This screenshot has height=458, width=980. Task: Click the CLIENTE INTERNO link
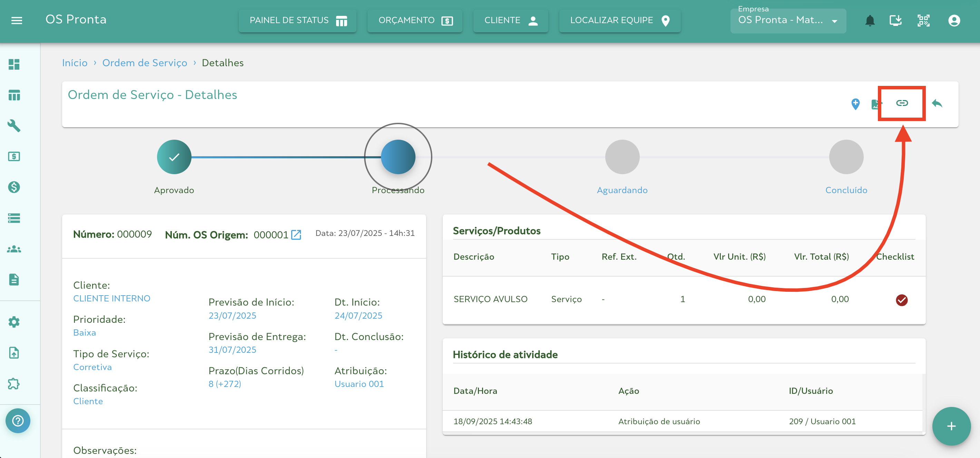pyautogui.click(x=111, y=298)
